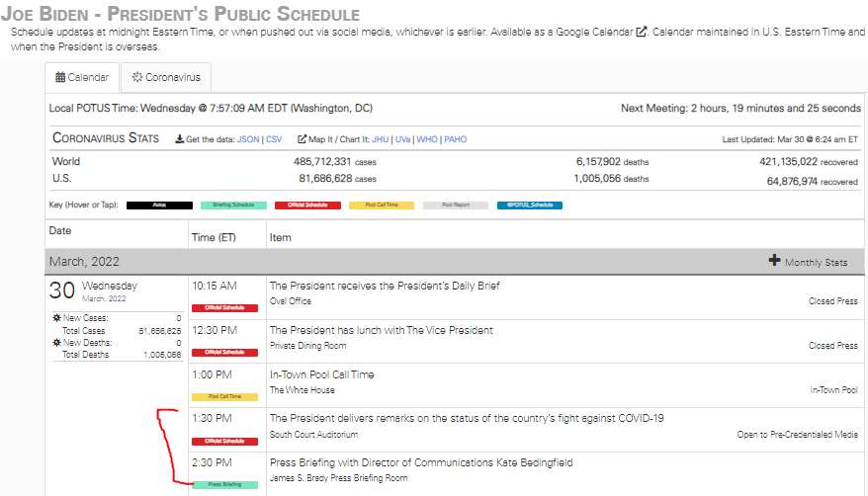This screenshot has height=496, width=868.
Task: Download the CSV data
Action: [x=274, y=139]
